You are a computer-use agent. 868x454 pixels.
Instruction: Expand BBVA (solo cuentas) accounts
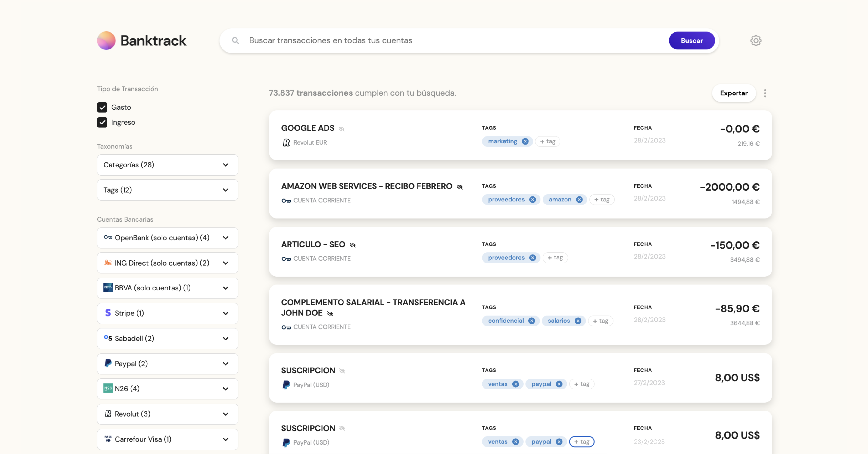pos(168,288)
